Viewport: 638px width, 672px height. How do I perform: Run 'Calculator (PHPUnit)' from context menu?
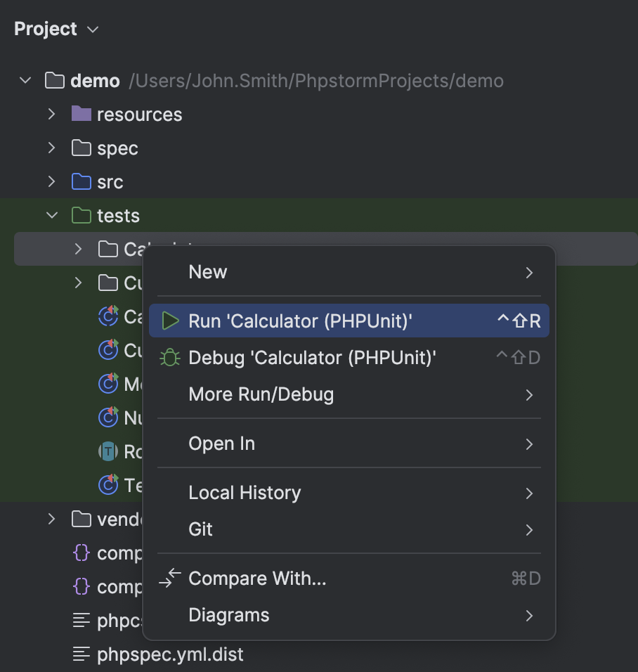point(300,321)
